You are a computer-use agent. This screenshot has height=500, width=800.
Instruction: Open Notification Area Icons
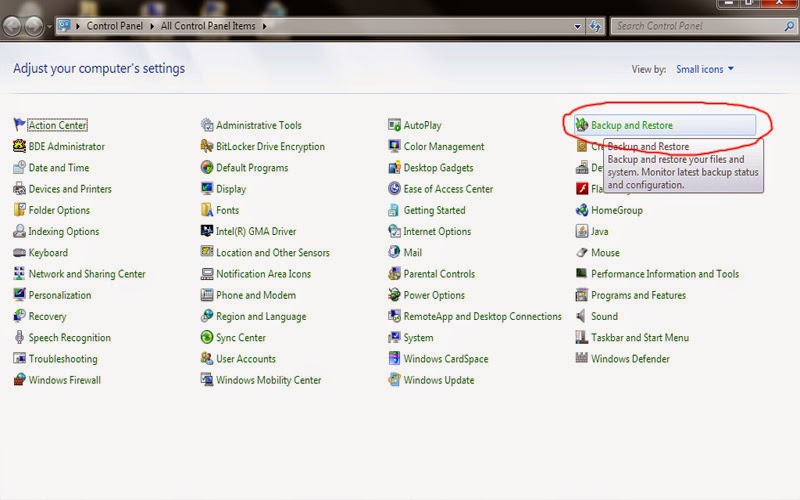[263, 273]
